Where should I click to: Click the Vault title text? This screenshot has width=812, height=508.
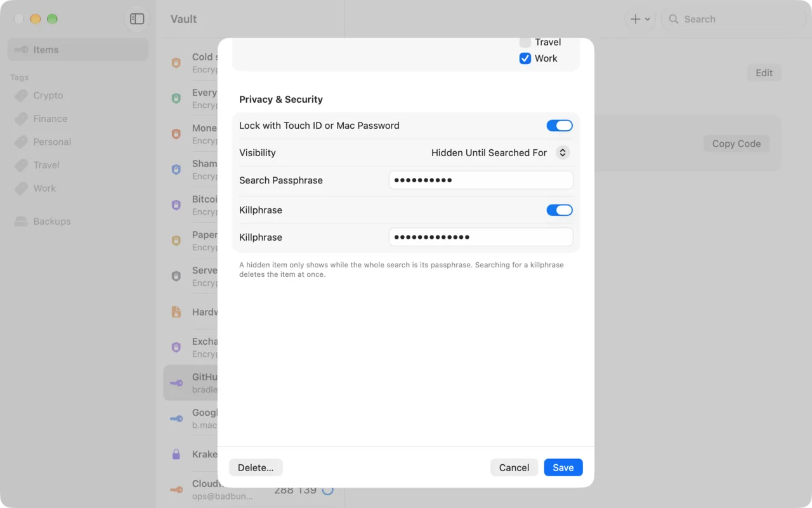click(x=184, y=19)
